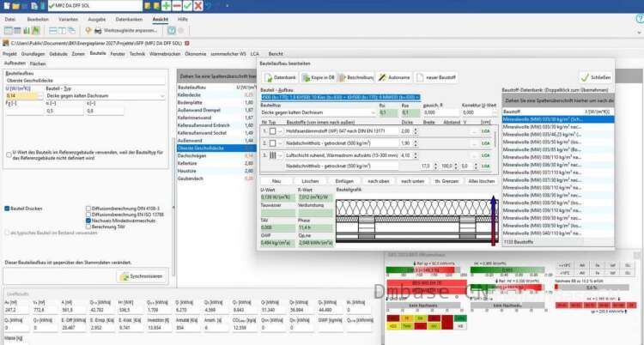The height and width of the screenshot is (345, 644).
Task: Click the red X icon in title bar
Action: tap(198, 6)
